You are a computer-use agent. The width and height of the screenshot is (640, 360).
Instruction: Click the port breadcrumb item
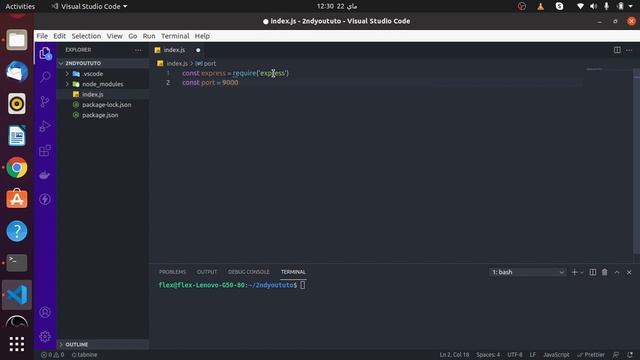(x=206, y=64)
